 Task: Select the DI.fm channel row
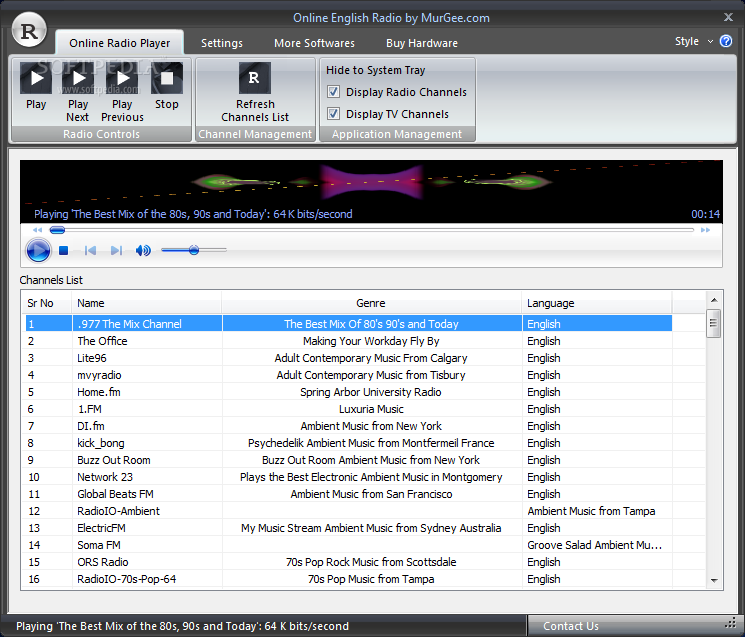pos(348,426)
